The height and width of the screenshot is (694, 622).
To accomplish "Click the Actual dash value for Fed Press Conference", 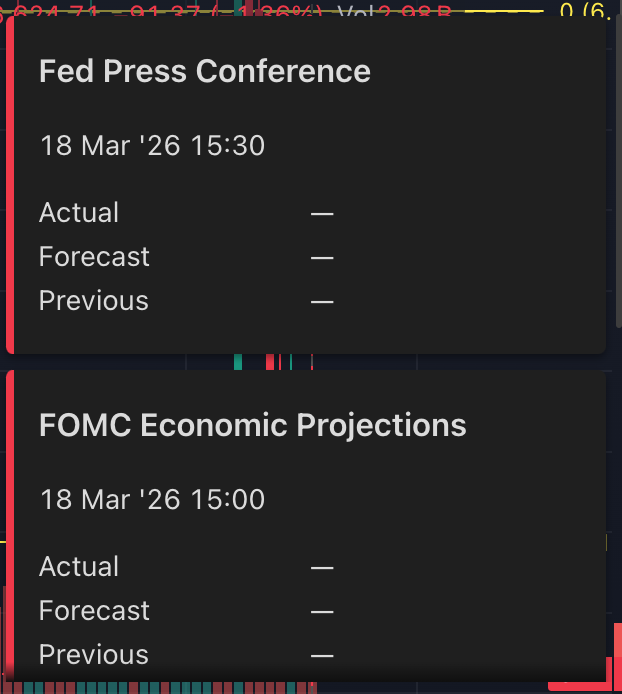I will point(321,213).
